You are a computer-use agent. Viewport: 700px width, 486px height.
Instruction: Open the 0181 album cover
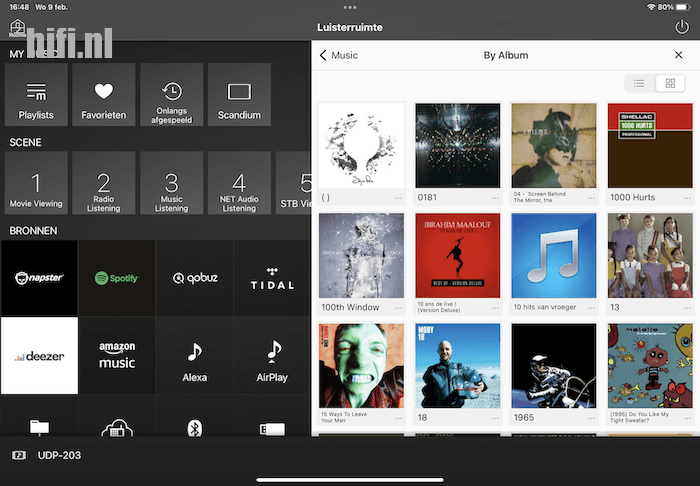coord(458,145)
